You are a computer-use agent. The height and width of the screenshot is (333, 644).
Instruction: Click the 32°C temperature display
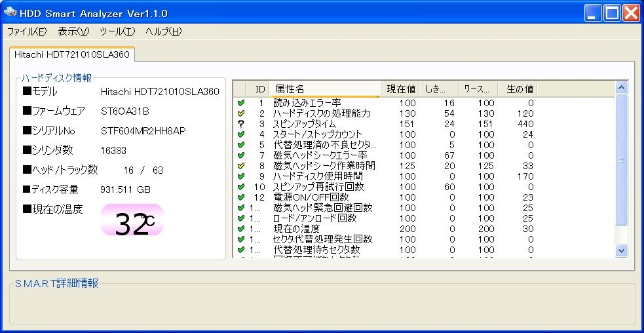pyautogui.click(x=132, y=220)
